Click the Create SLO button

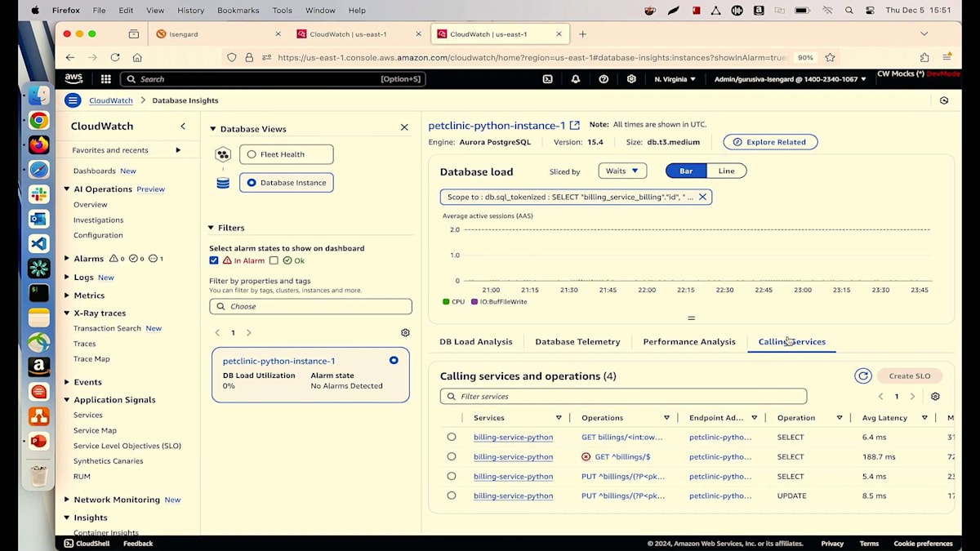point(910,375)
